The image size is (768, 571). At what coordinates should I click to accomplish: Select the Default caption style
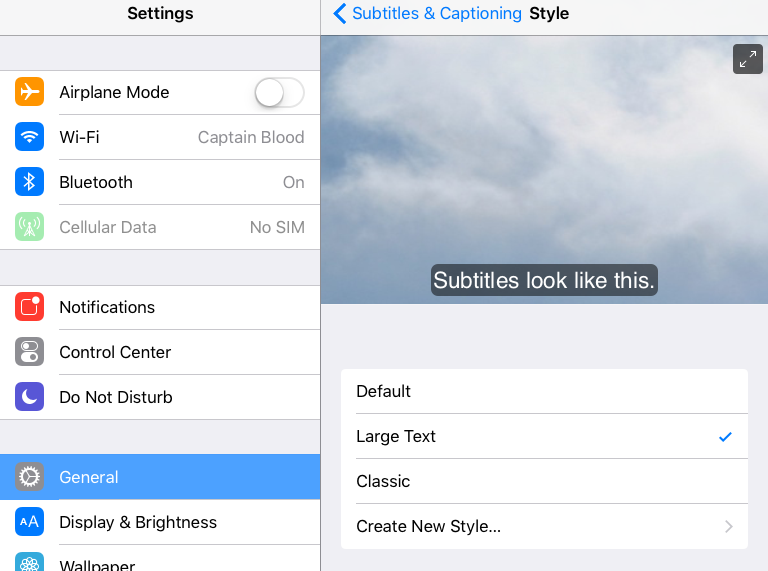tap(544, 391)
